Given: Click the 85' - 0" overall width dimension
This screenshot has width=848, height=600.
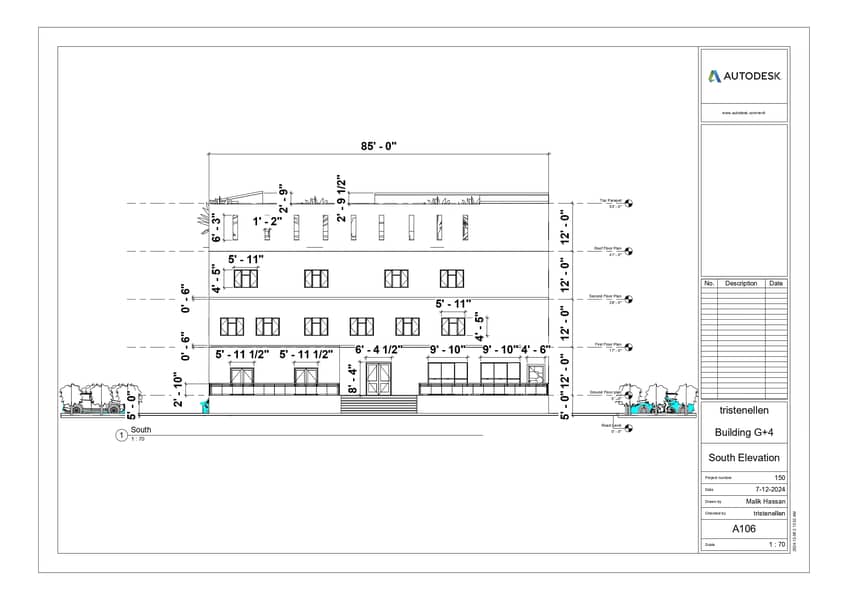Looking at the screenshot, I should pos(379,146).
